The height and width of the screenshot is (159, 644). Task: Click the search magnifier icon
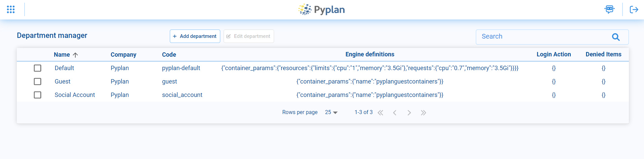[x=616, y=37]
